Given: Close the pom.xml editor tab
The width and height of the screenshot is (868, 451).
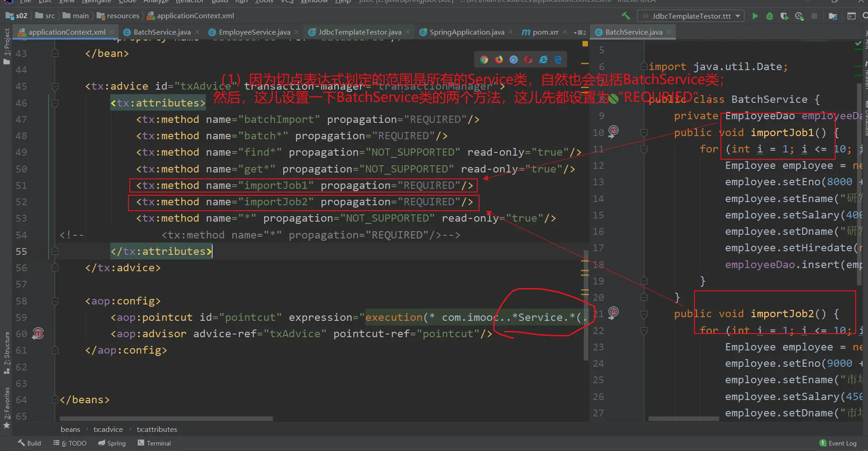Looking at the screenshot, I should pyautogui.click(x=565, y=32).
